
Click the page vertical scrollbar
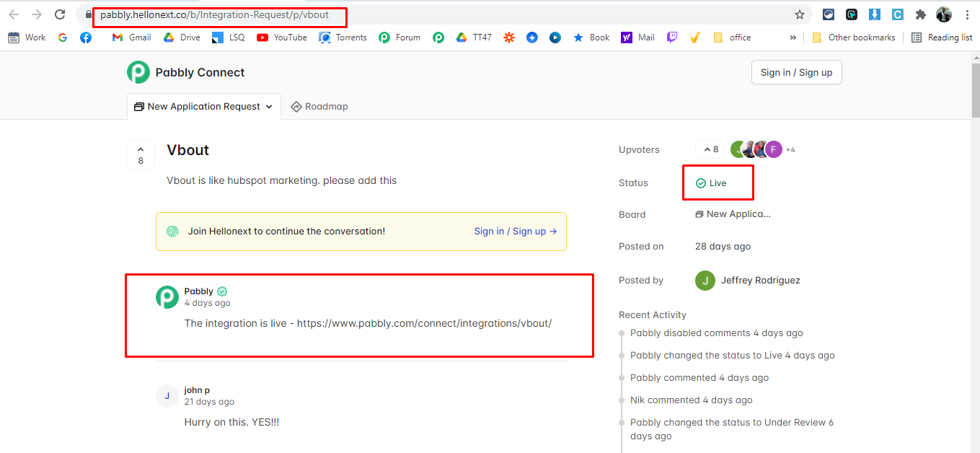(975, 90)
